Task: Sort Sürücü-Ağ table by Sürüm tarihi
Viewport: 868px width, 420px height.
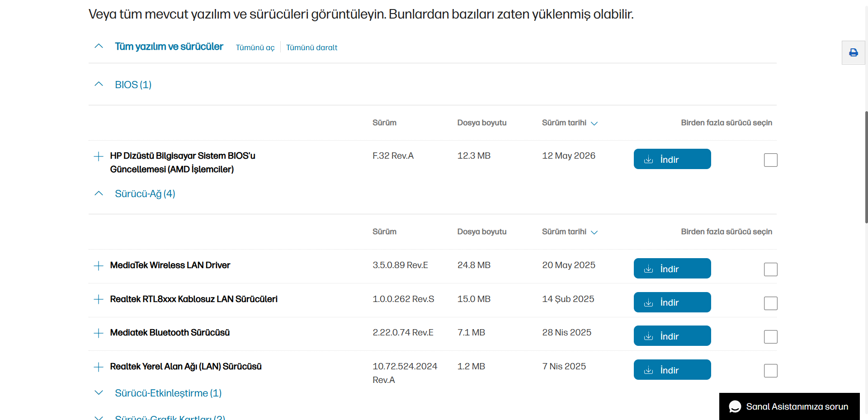Action: click(x=570, y=232)
